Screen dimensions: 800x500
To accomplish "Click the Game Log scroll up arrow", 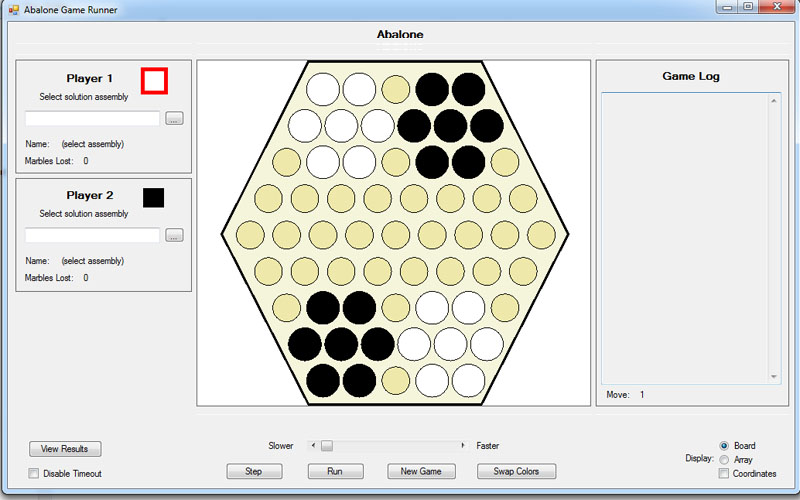I will click(x=773, y=101).
